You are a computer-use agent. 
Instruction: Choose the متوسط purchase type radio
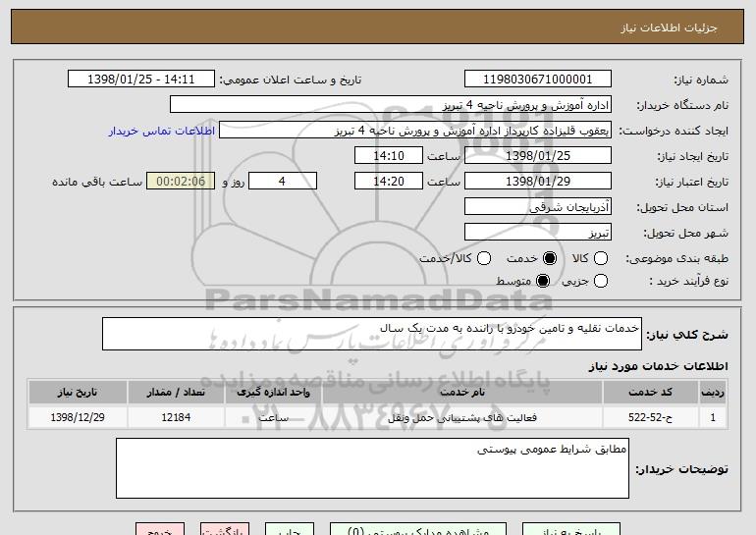[x=543, y=281]
